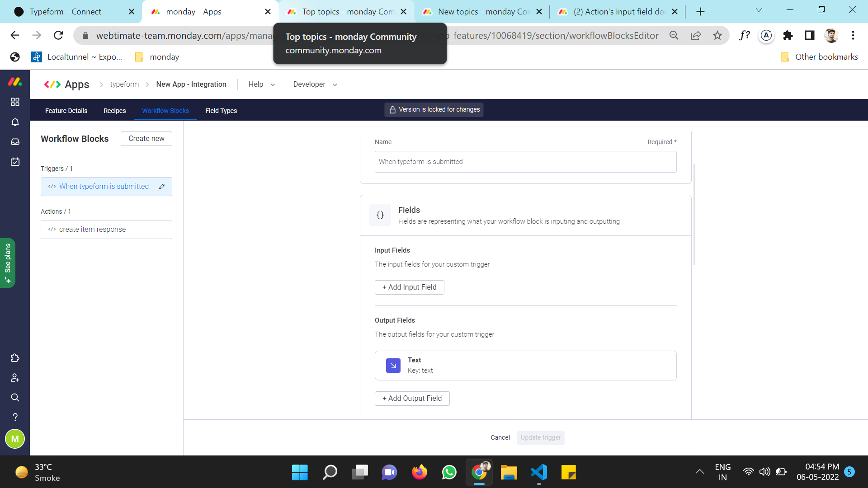Image resolution: width=868 pixels, height=488 pixels.
Task: Click the sidebar help question mark
Action: [x=15, y=417]
